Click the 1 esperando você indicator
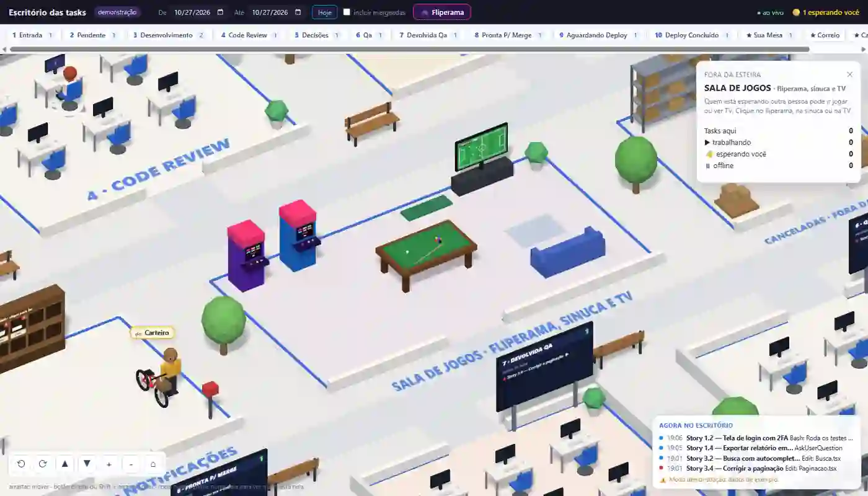 pos(826,12)
